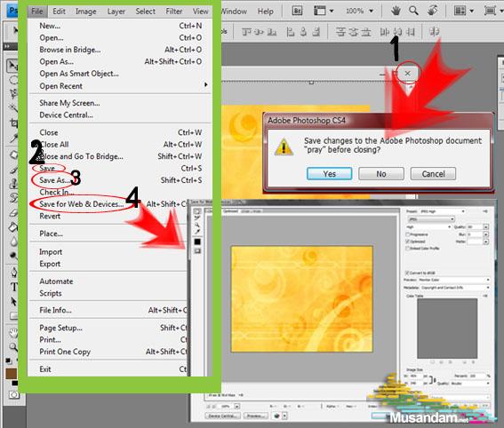Select the Zoom tool in the application bar
This screenshot has width=504, height=428.
[413, 11]
